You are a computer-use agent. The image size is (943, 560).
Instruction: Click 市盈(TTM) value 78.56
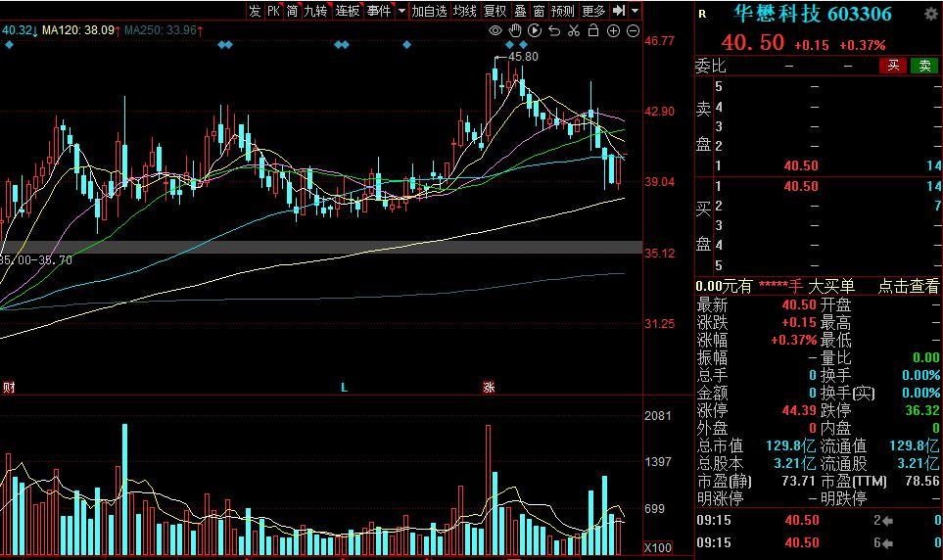(922, 482)
